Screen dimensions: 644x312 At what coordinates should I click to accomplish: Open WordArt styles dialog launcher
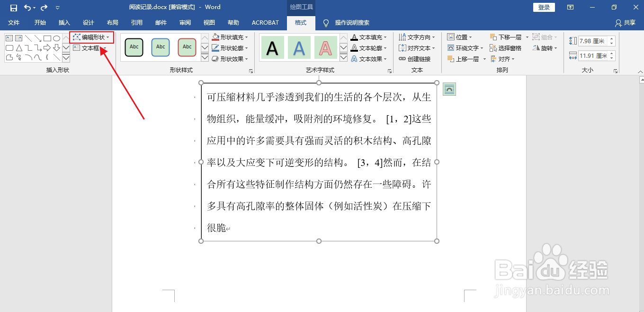tap(390, 71)
